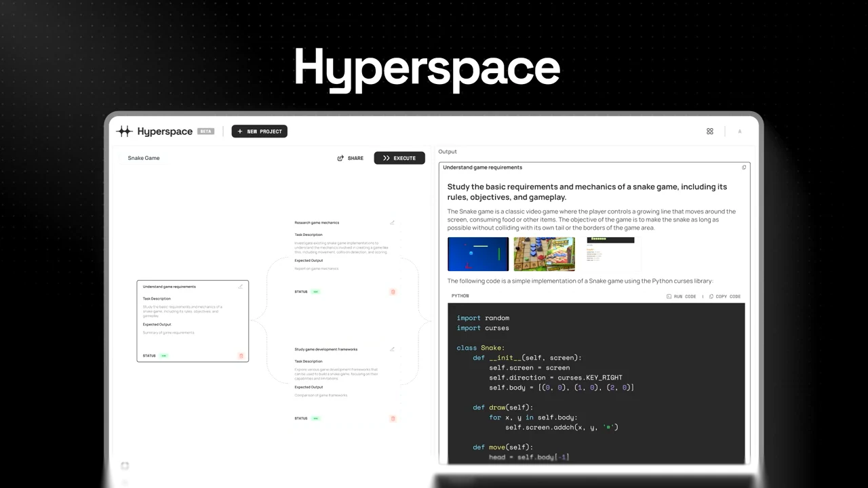This screenshot has height=488, width=868.
Task: Create a new project with NEW PROJECT
Action: tap(260, 131)
